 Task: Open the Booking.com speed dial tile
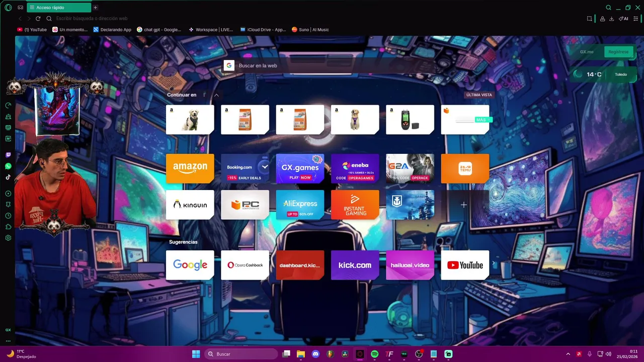(245, 168)
